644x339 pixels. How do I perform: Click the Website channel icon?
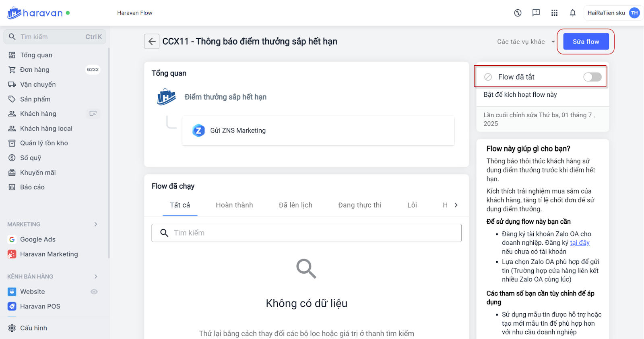pyautogui.click(x=12, y=291)
